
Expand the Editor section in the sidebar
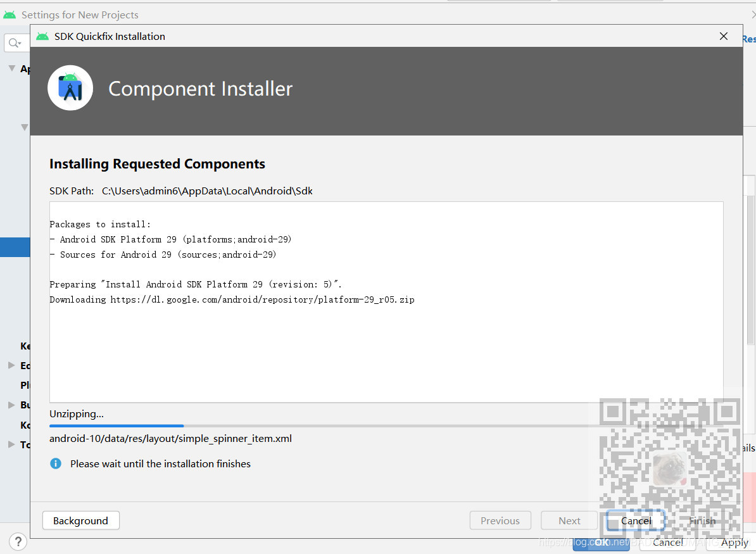point(11,365)
